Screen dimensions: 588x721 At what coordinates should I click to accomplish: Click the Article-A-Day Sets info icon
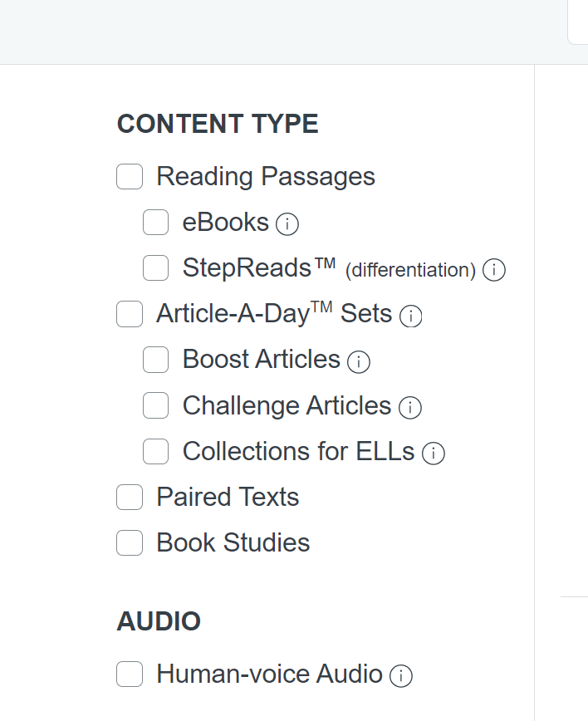(x=411, y=316)
